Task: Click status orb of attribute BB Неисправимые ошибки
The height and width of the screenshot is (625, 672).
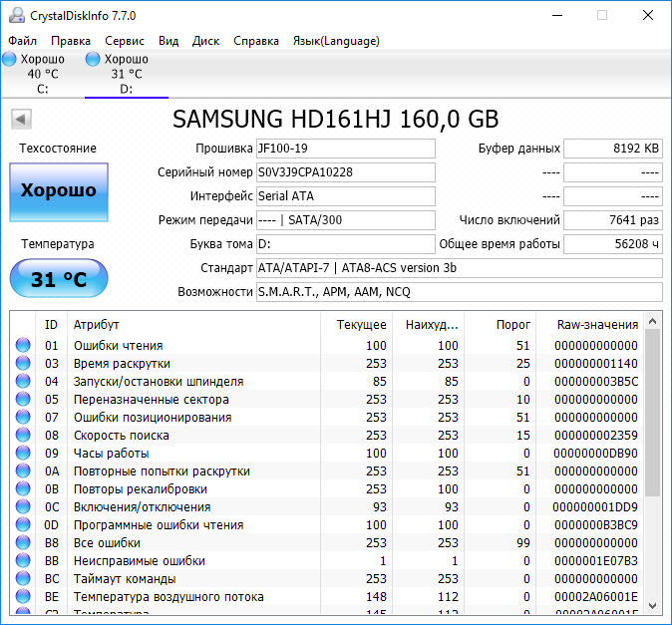Action: click(x=23, y=561)
